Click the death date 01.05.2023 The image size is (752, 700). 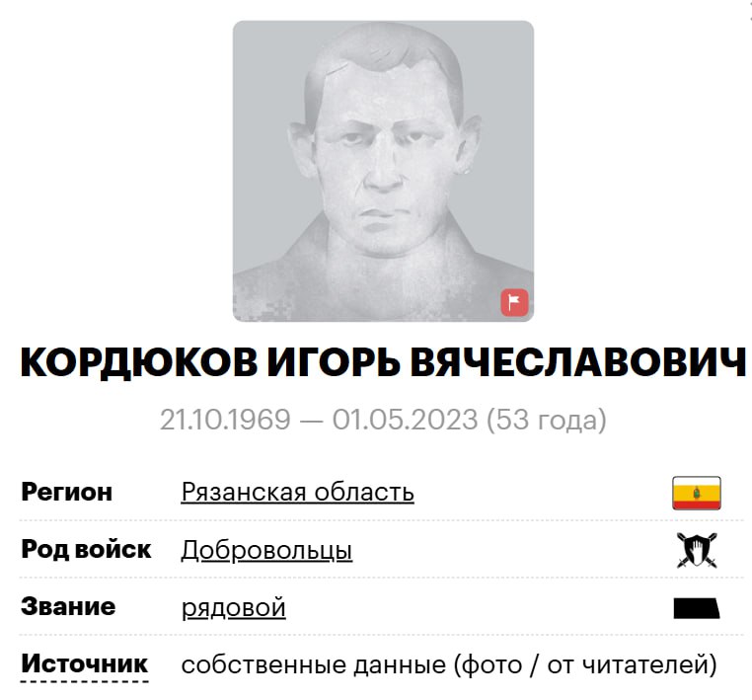[406, 420]
